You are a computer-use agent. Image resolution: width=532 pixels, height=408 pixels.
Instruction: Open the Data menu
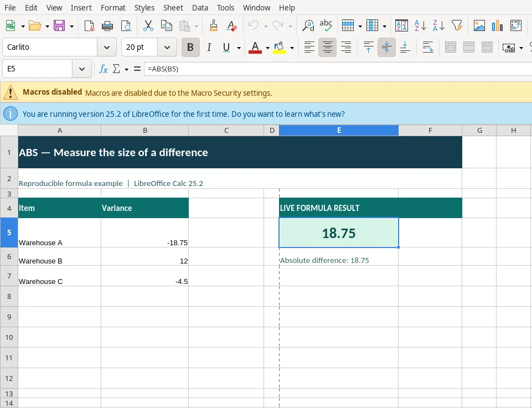pos(200,8)
